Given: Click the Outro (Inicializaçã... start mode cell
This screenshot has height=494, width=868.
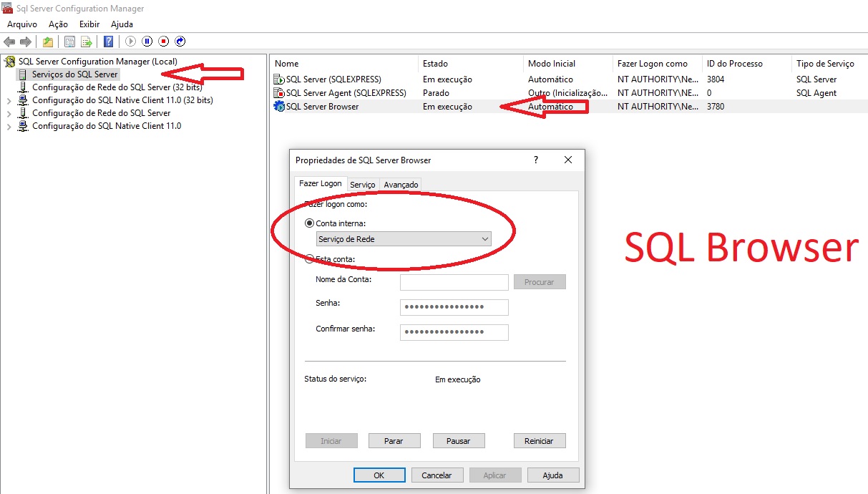Looking at the screenshot, I should click(567, 93).
